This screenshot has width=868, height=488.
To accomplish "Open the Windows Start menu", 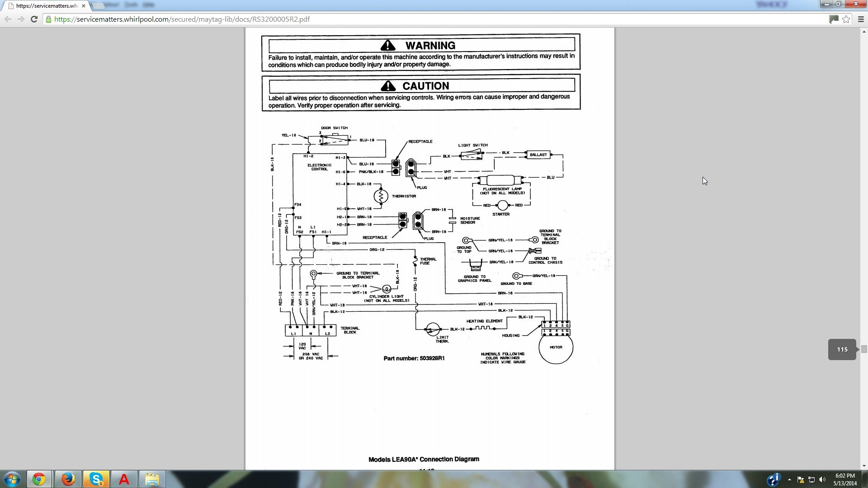I will [x=12, y=479].
